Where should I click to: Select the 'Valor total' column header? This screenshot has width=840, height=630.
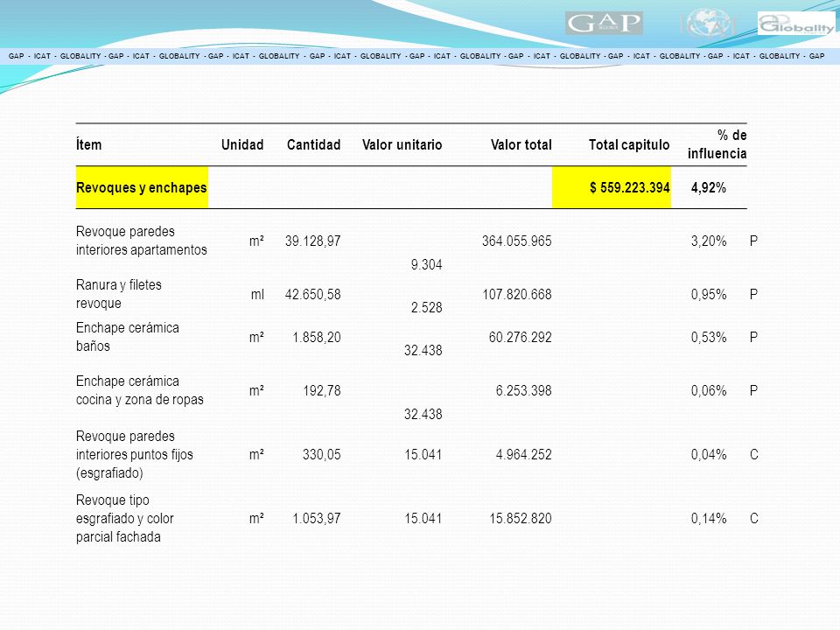[x=521, y=144]
